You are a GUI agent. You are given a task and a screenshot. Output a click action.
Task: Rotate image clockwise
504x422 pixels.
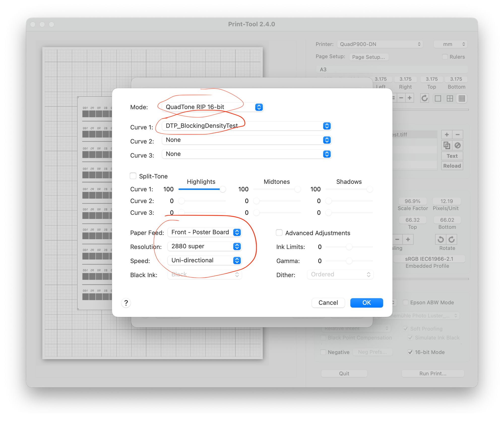(x=452, y=239)
